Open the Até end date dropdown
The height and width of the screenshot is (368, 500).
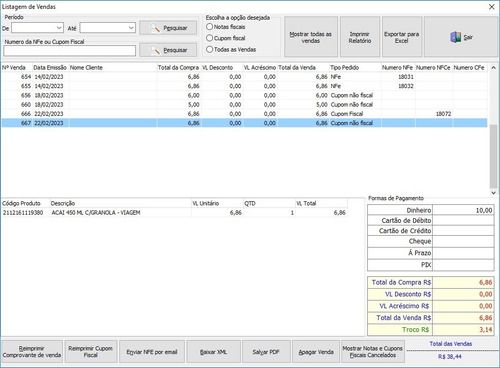131,28
